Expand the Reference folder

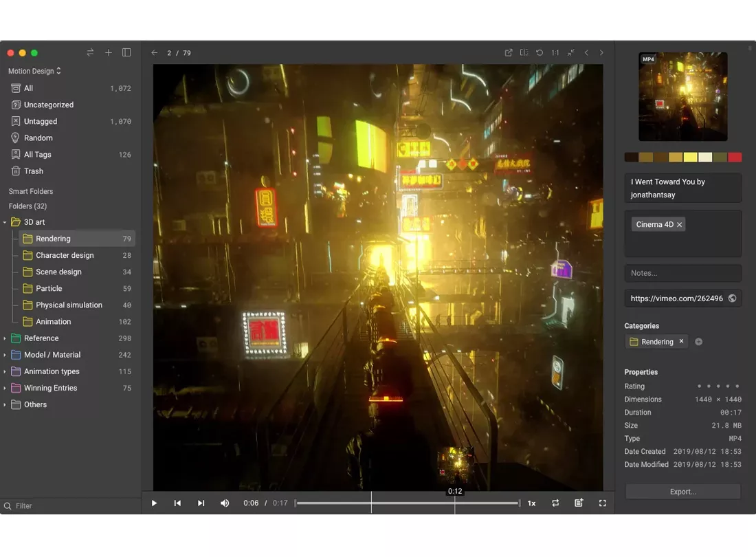pyautogui.click(x=5, y=338)
